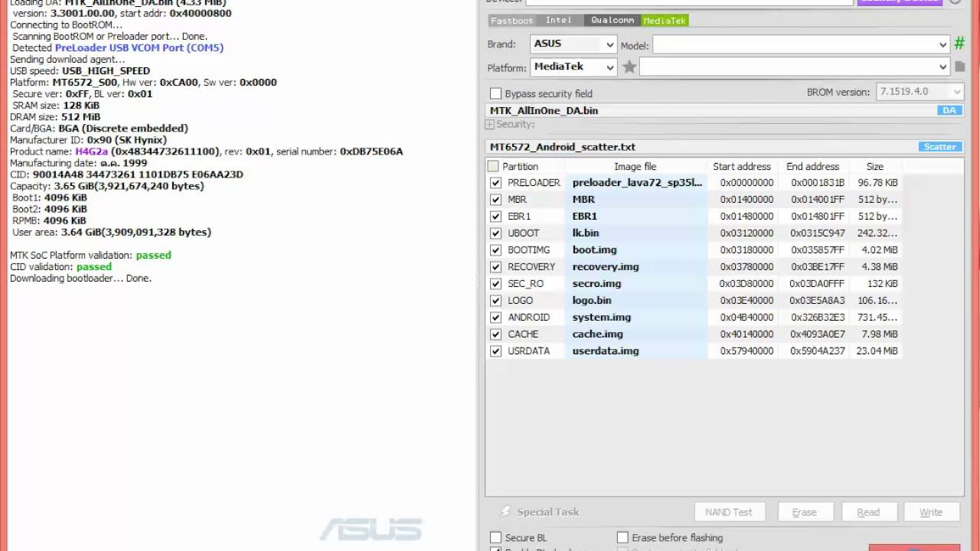Click the blue Scatter badge
This screenshot has height=551, width=980.
pyautogui.click(x=939, y=147)
